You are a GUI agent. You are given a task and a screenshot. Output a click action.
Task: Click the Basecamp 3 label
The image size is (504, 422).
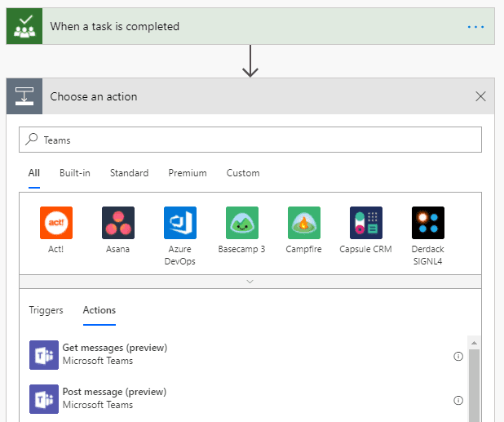[x=241, y=249]
